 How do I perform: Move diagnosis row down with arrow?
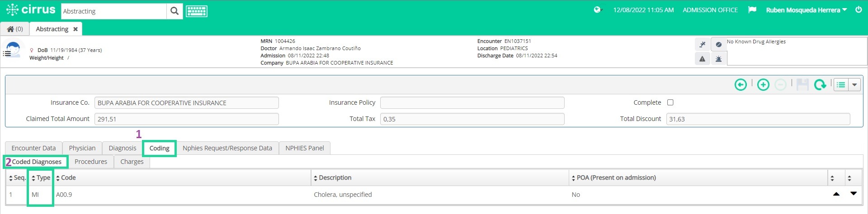pyautogui.click(x=854, y=193)
